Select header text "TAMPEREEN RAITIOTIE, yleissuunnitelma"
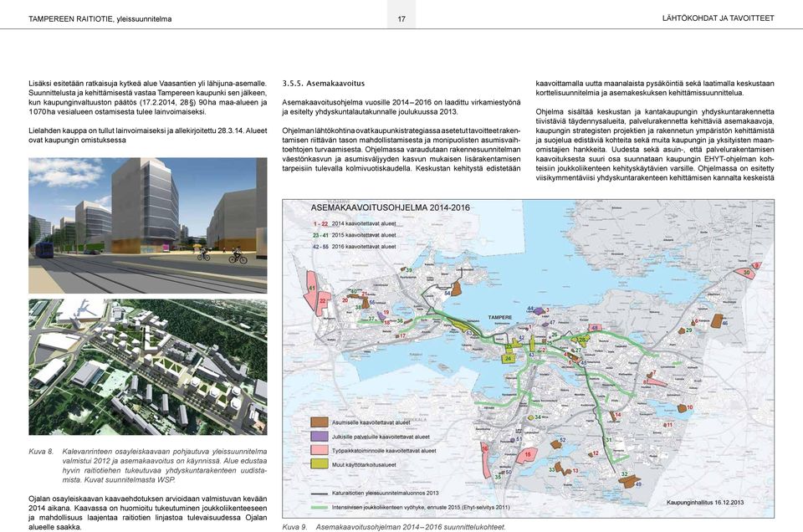This screenshot has height=532, width=803. coord(100,19)
